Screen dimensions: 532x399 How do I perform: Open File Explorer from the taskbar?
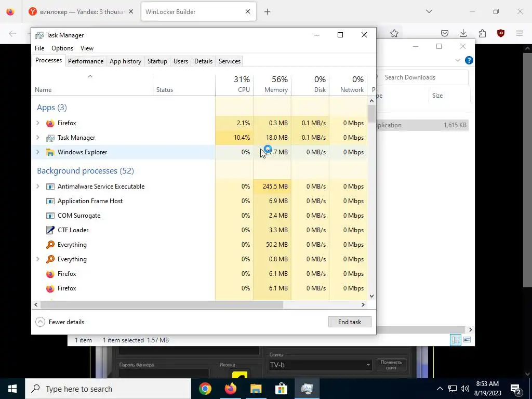[256, 389]
